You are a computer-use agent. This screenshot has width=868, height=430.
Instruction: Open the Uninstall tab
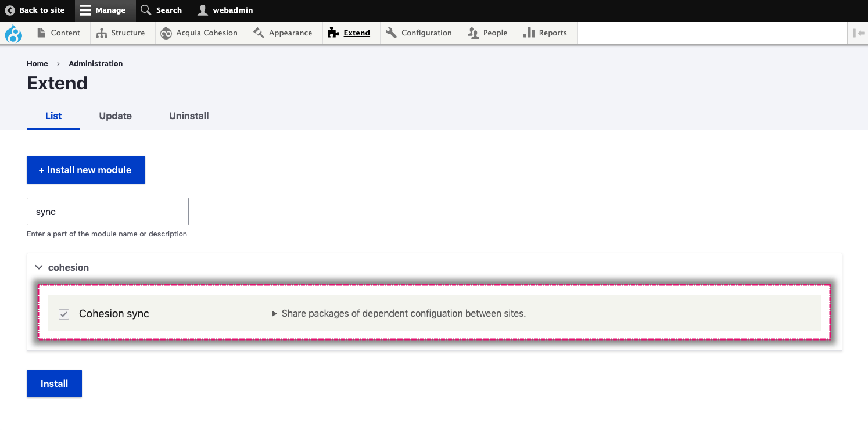pyautogui.click(x=189, y=116)
